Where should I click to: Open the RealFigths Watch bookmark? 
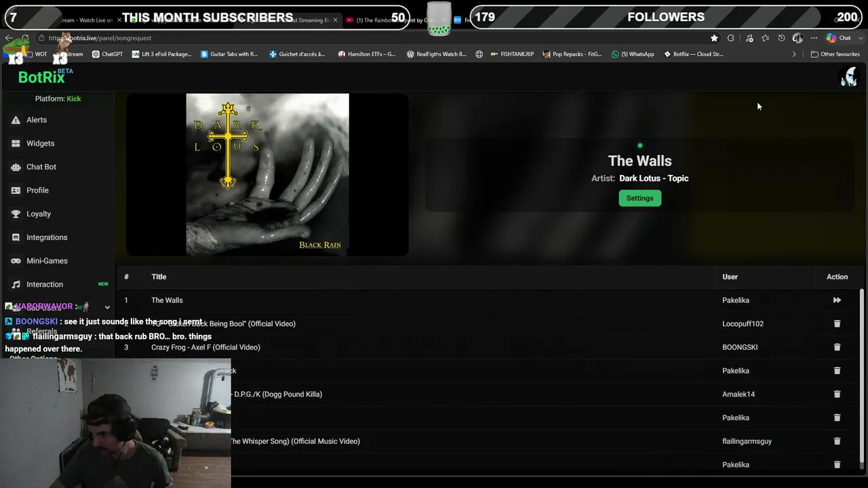click(x=437, y=54)
